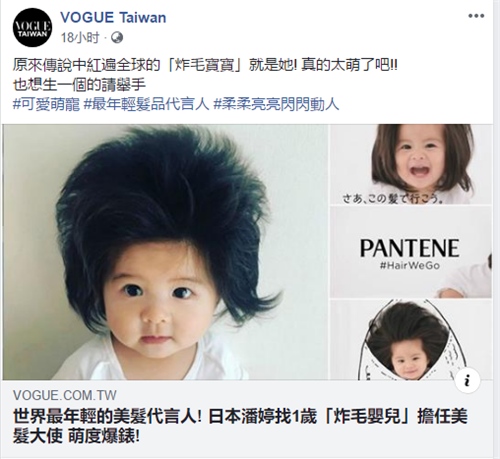Viewport: 500px width, 459px height.
Task: Click the VOGUE Taiwan page name
Action: (113, 17)
